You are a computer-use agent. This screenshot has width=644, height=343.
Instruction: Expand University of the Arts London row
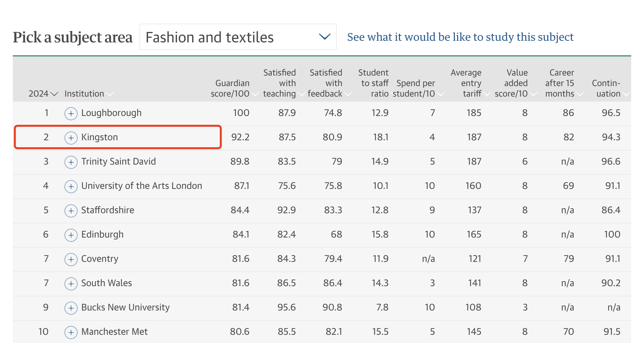(71, 187)
